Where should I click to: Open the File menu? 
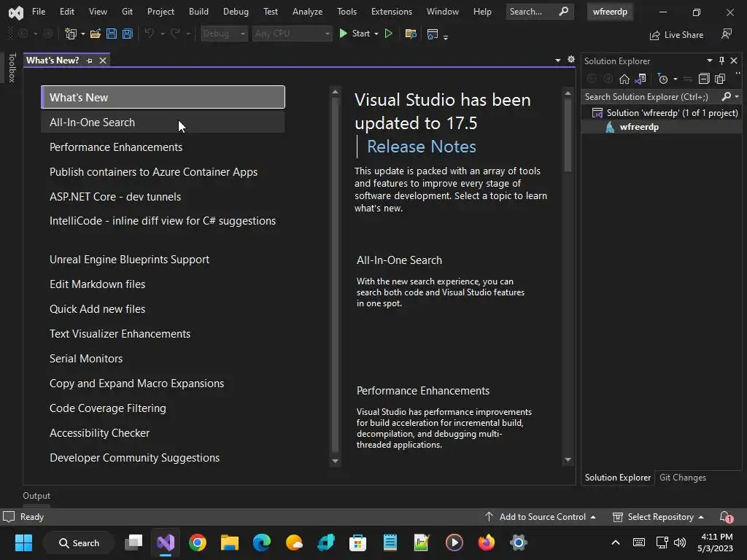pos(39,12)
